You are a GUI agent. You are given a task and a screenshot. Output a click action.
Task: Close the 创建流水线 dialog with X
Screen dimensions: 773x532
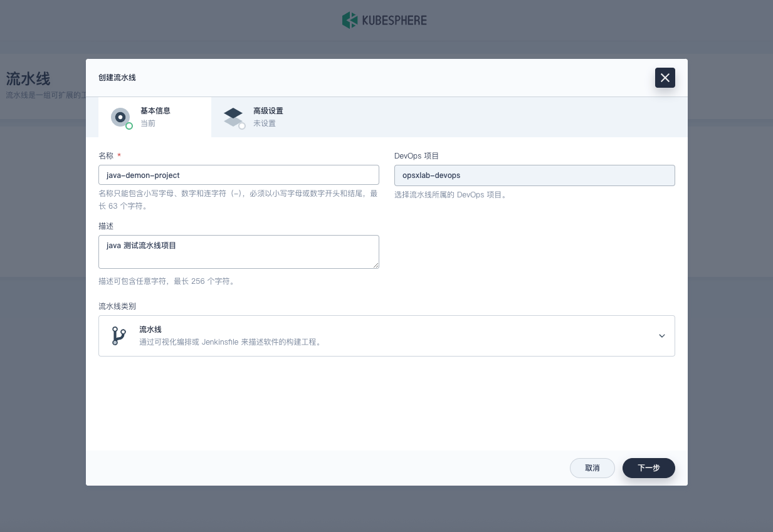pos(665,78)
